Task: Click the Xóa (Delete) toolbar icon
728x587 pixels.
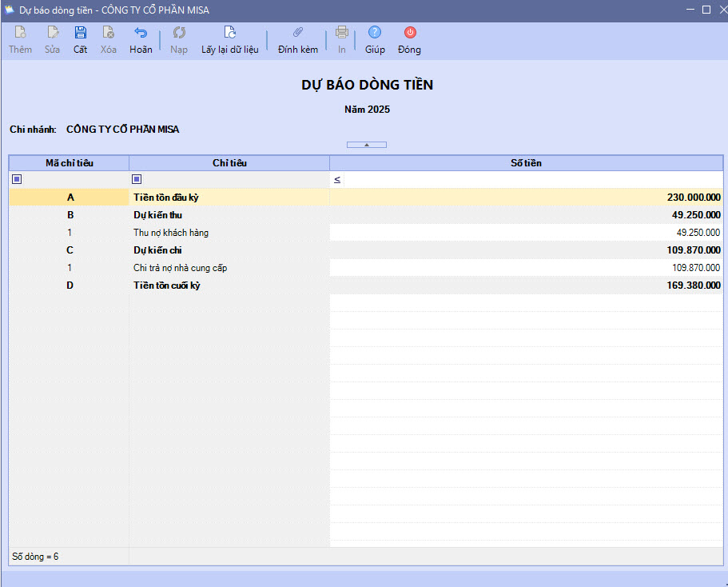Action: [109, 33]
